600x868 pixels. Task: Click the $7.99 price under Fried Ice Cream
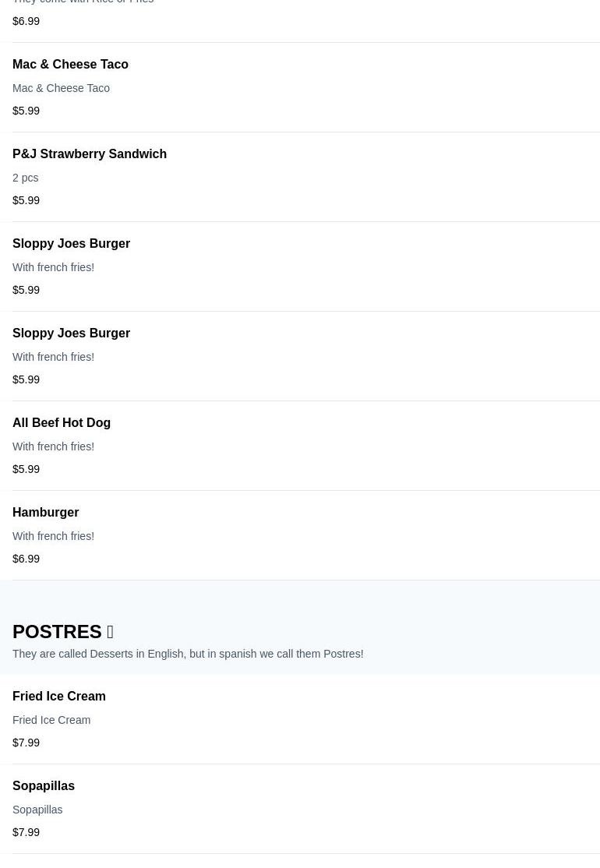coord(26,743)
